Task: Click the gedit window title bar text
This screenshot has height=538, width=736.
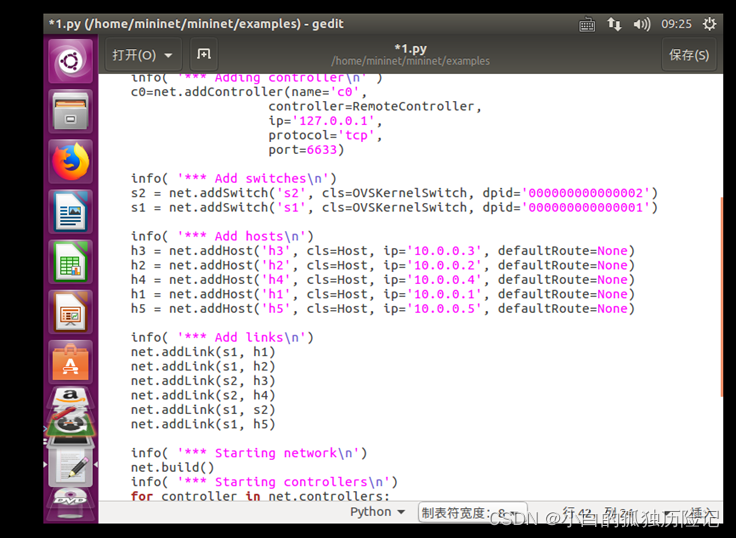Action: [x=196, y=24]
